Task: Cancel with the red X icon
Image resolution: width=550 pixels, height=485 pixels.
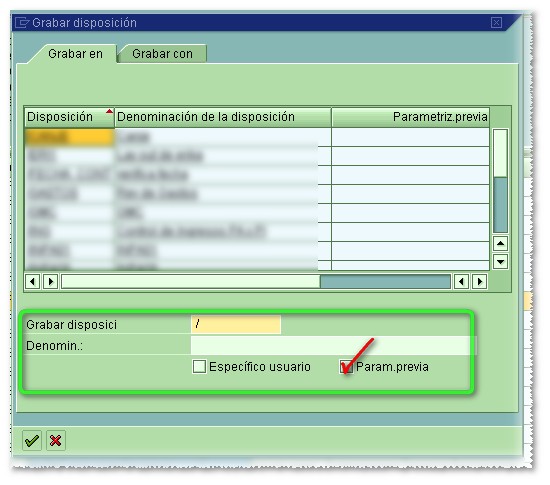Action: [x=56, y=440]
